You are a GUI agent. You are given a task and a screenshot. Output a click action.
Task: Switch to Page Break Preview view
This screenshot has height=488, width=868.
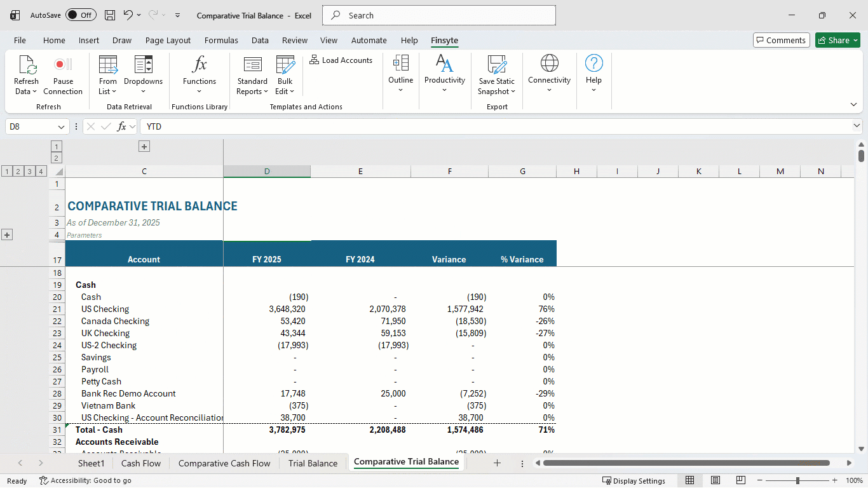click(x=742, y=480)
